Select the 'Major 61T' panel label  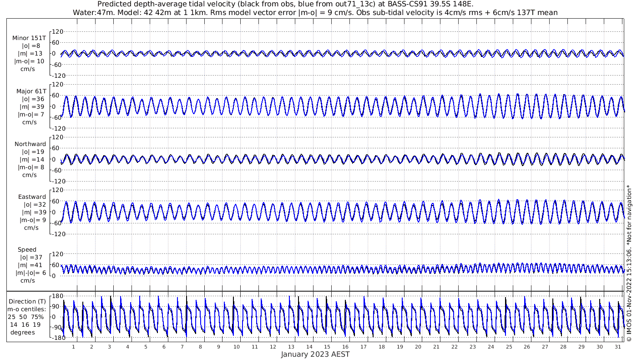coord(31,91)
